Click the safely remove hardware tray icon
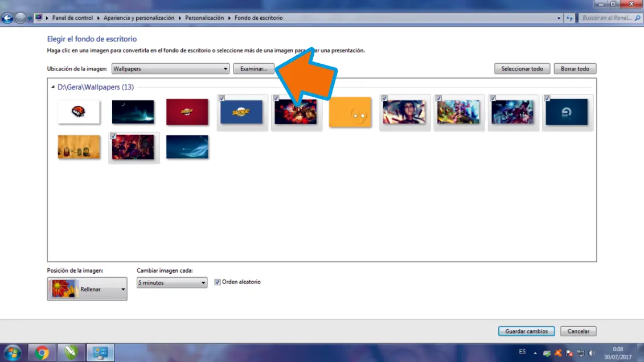The width and height of the screenshot is (644, 362). (547, 353)
